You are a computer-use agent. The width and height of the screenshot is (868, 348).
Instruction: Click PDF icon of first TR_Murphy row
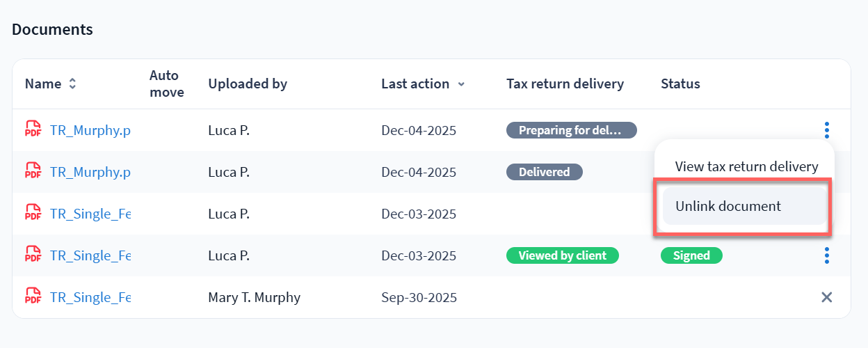(33, 130)
